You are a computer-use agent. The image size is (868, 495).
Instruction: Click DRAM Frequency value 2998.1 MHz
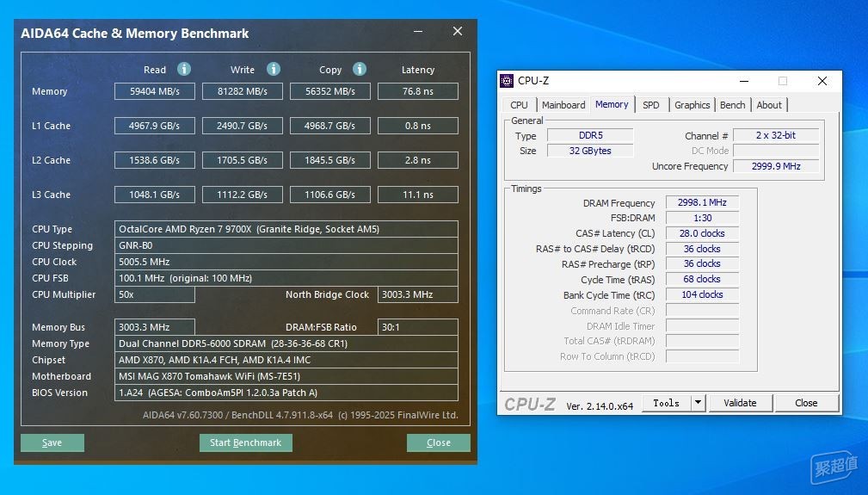702,202
